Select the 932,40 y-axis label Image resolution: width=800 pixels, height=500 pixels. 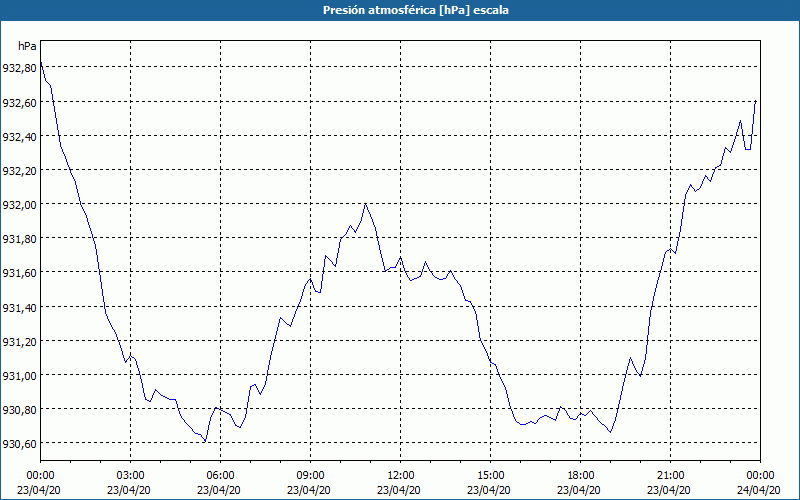pyautogui.click(x=19, y=137)
